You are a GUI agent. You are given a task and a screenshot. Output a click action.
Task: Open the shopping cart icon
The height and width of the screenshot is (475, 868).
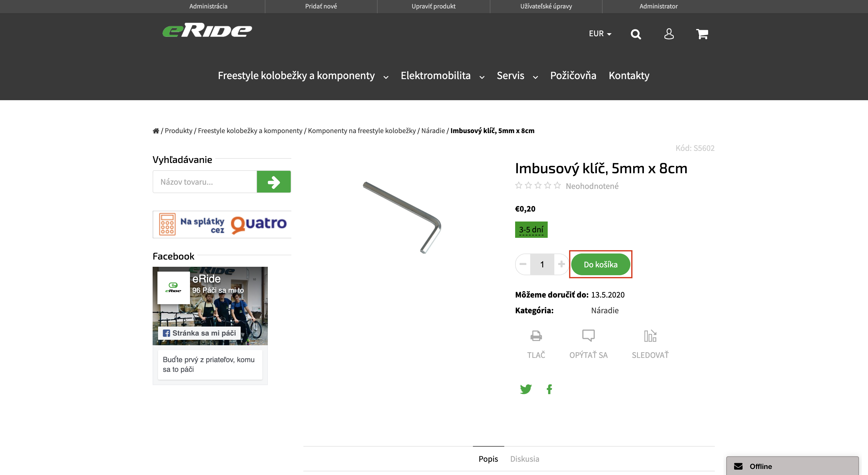pyautogui.click(x=702, y=34)
